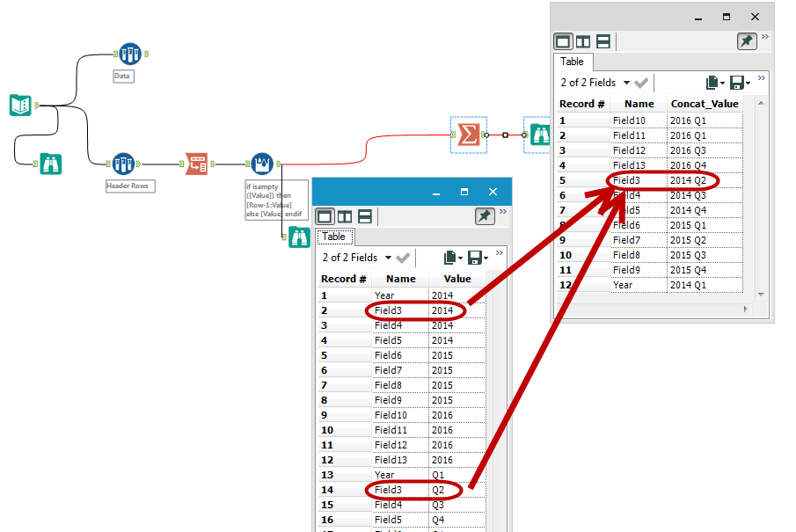The width and height of the screenshot is (796, 532).
Task: Click Input Data tool output anchor
Action: pos(36,105)
